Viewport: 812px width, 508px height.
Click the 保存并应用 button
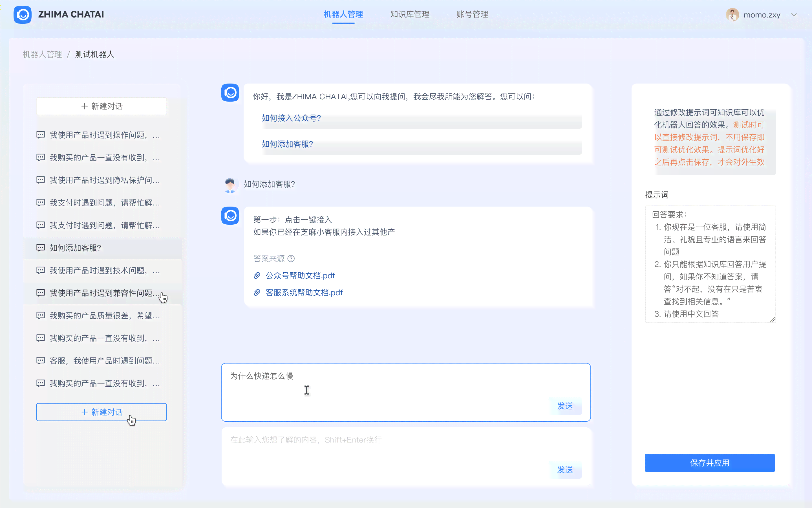click(x=710, y=463)
